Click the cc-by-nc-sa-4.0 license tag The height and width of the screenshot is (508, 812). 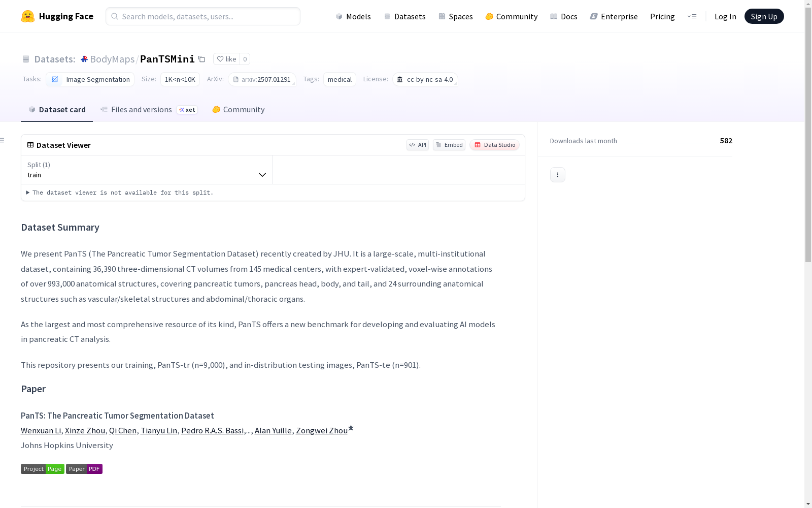(425, 79)
